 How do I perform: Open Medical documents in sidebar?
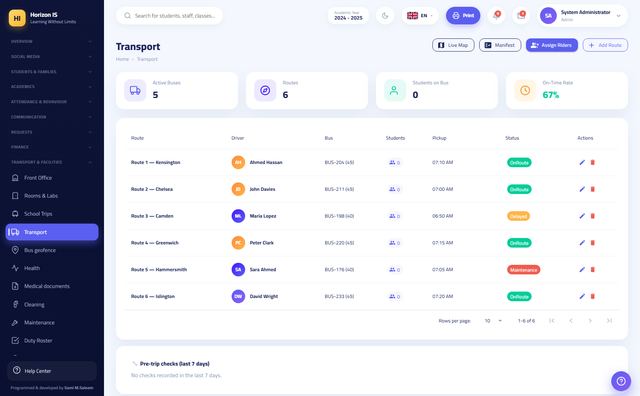(52, 286)
